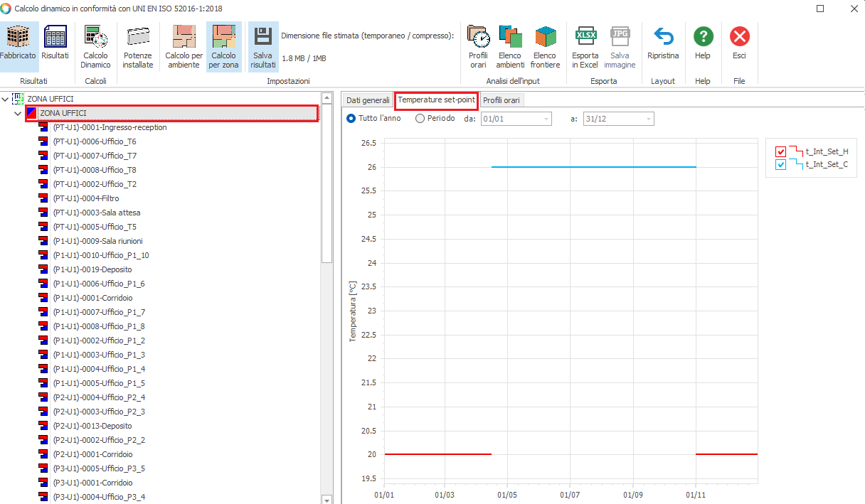
Task: Select (PT-U1)-0001-Ingresso-reception tree item
Action: [x=110, y=127]
